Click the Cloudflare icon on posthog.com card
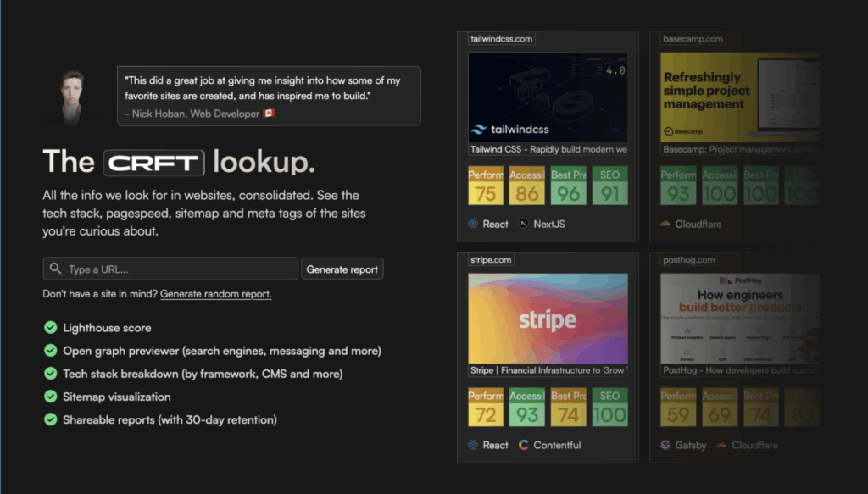The image size is (868, 494). 721,445
